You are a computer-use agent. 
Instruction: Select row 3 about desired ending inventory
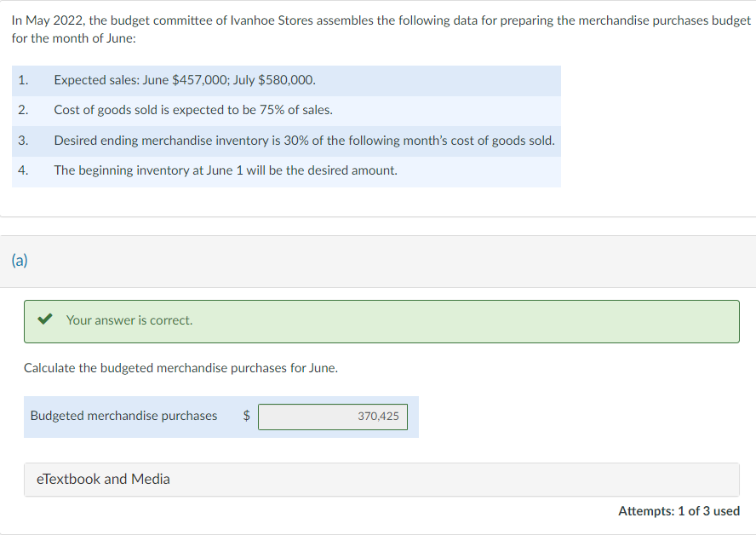[285, 140]
